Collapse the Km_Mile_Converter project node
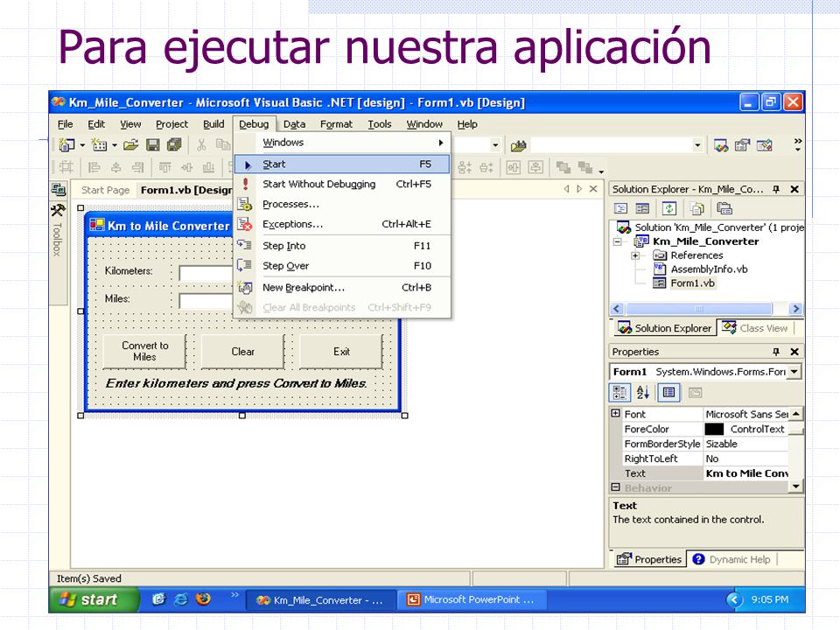Image resolution: width=840 pixels, height=630 pixels. click(x=618, y=241)
